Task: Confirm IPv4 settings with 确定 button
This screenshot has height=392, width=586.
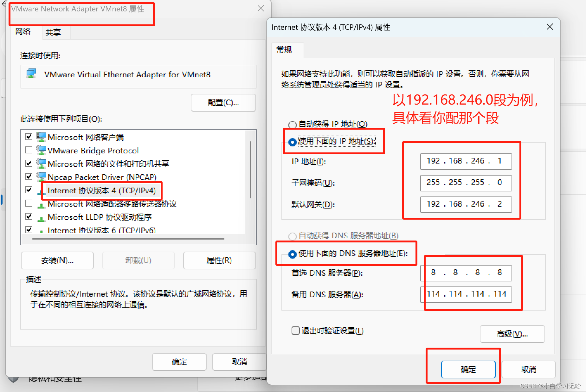Action: click(x=468, y=370)
